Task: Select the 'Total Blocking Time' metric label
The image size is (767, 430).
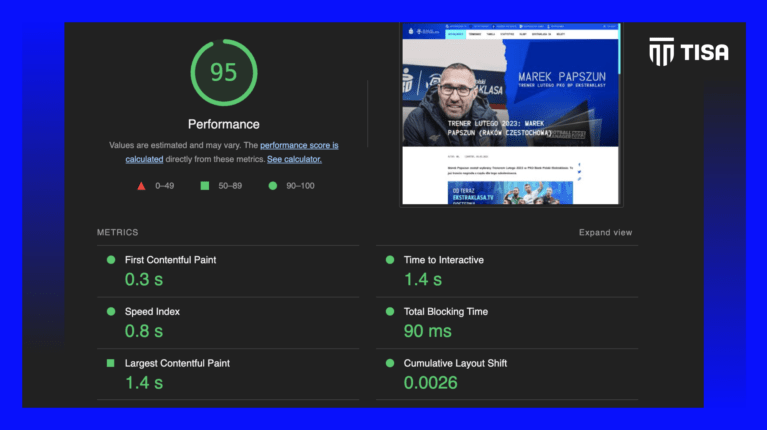Action: point(446,312)
